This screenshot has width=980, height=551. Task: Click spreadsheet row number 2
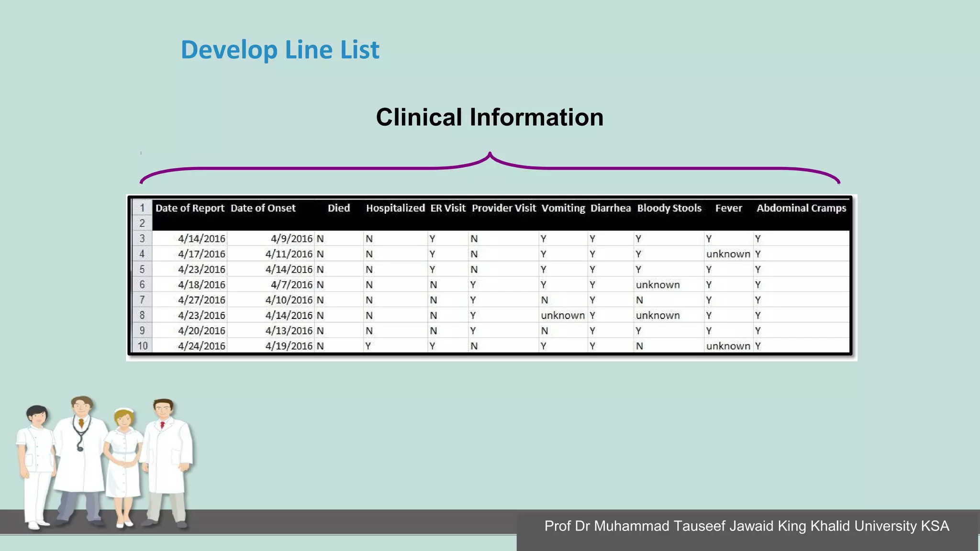[x=142, y=223]
